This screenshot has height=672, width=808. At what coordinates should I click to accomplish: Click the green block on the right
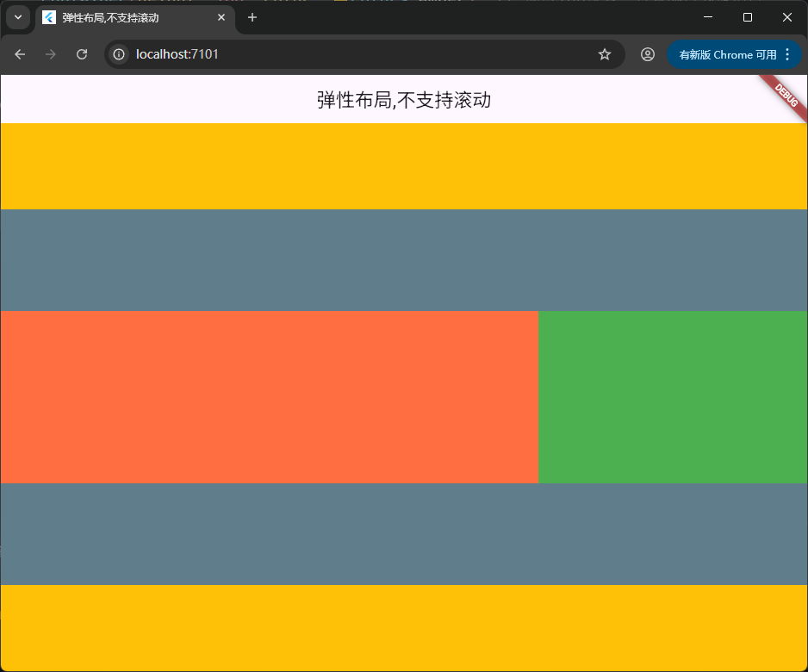pyautogui.click(x=673, y=397)
